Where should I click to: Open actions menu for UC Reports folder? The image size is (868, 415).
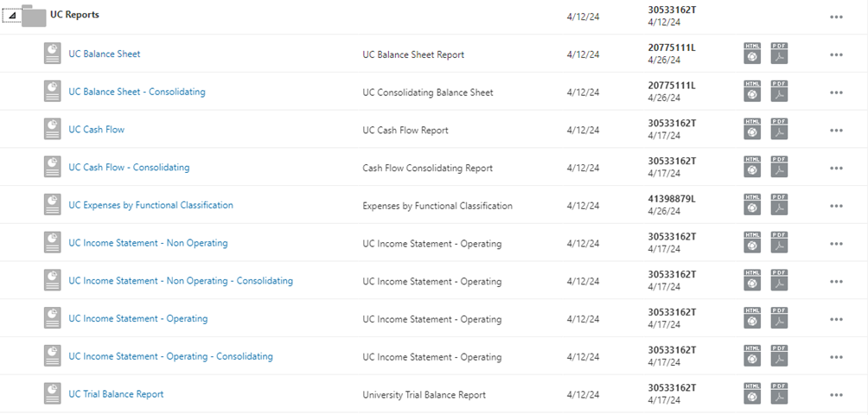pyautogui.click(x=836, y=16)
